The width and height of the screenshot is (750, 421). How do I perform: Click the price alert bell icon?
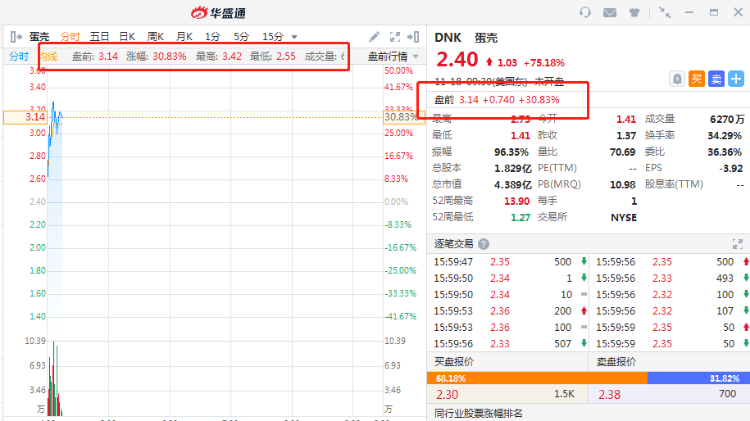pyautogui.click(x=677, y=79)
